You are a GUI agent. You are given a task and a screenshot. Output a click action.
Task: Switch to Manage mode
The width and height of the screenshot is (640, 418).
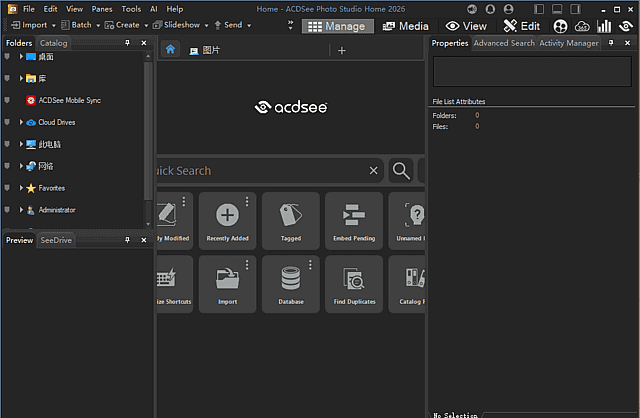(x=337, y=26)
